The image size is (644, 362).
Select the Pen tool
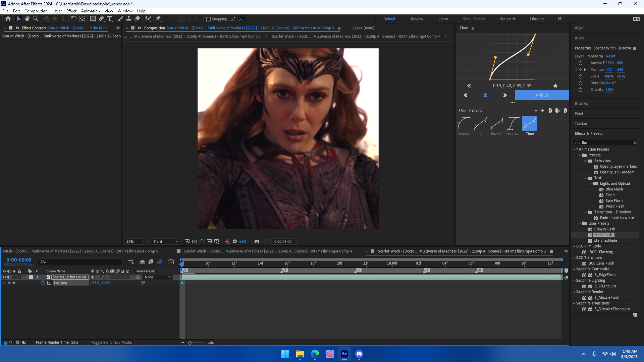[101, 19]
